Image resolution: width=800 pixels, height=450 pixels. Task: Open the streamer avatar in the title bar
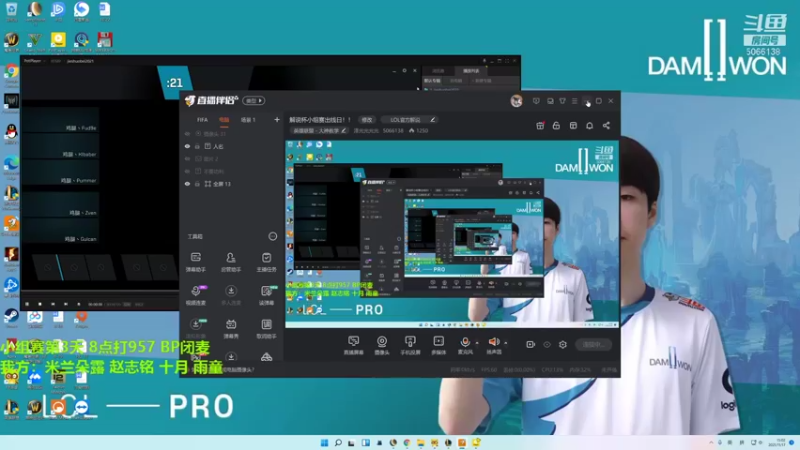[516, 101]
